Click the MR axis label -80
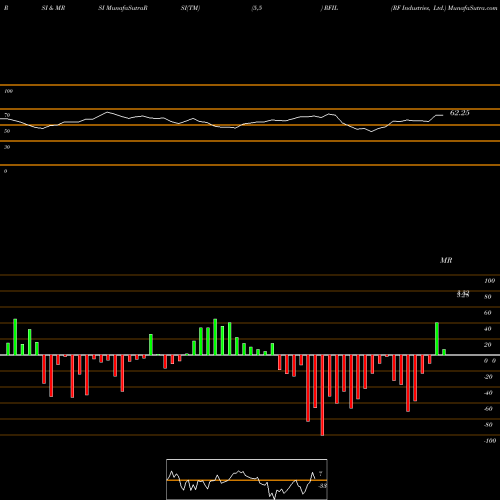Screen dimensions: 500x500 488,425
